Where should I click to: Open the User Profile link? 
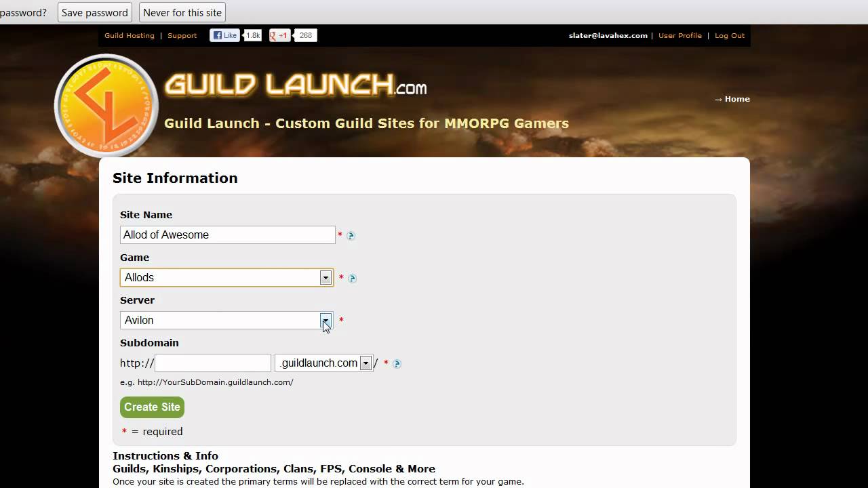(680, 35)
